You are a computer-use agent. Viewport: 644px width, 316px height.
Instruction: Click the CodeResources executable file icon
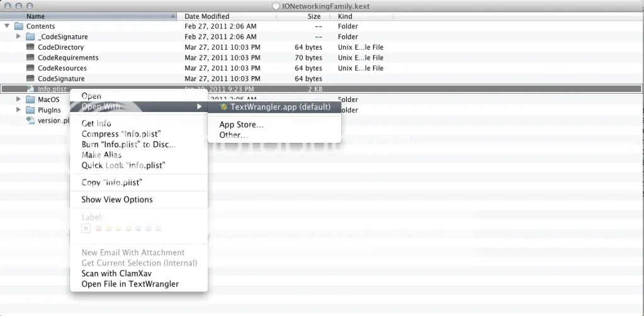pos(30,68)
